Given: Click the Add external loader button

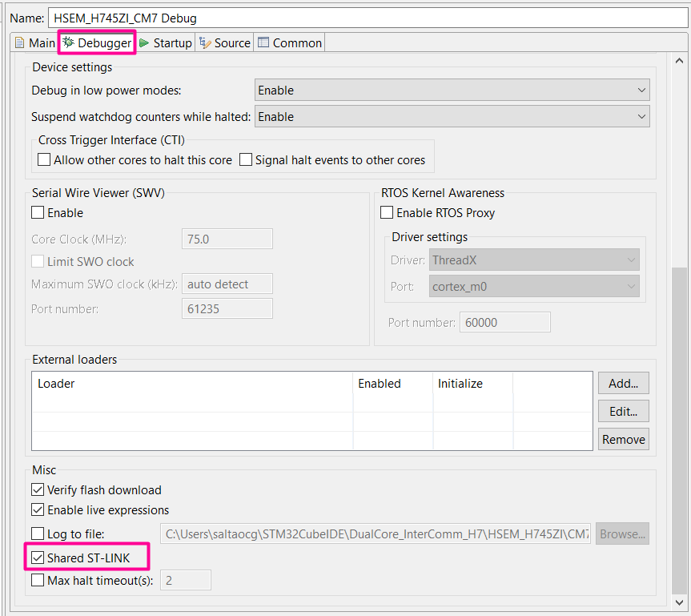Looking at the screenshot, I should (x=623, y=383).
